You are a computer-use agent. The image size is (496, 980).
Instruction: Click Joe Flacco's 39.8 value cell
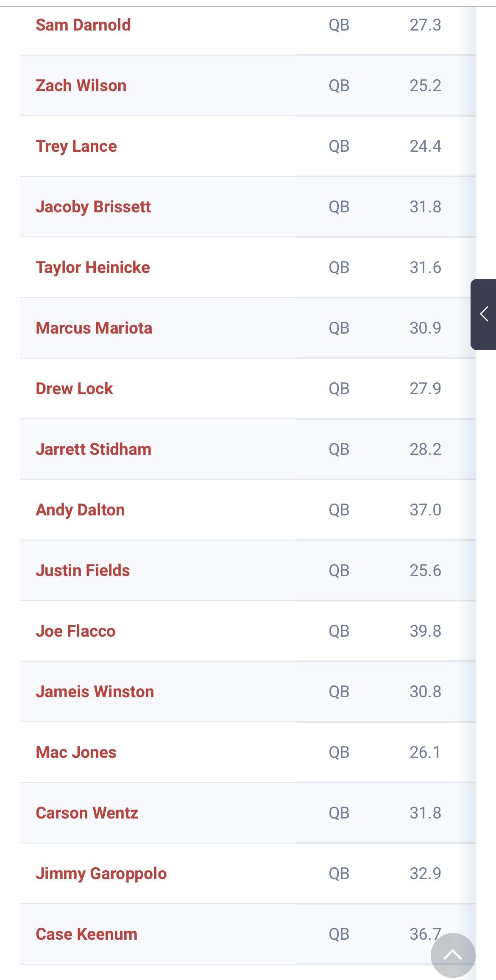pyautogui.click(x=425, y=632)
